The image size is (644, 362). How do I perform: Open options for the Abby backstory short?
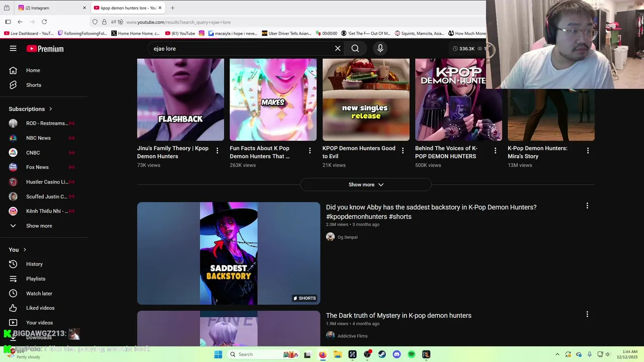[587, 206]
